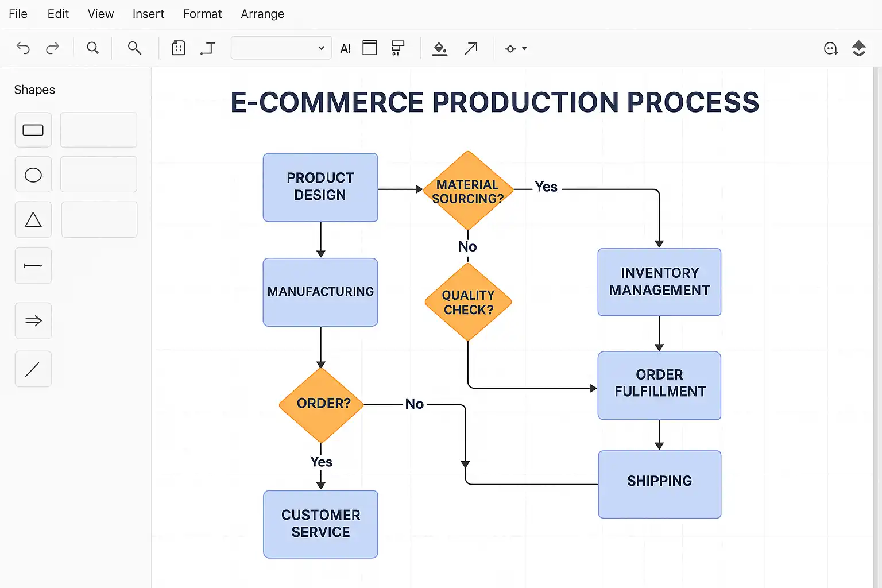The height and width of the screenshot is (588, 882).
Task: Open the Insert menu
Action: point(148,14)
